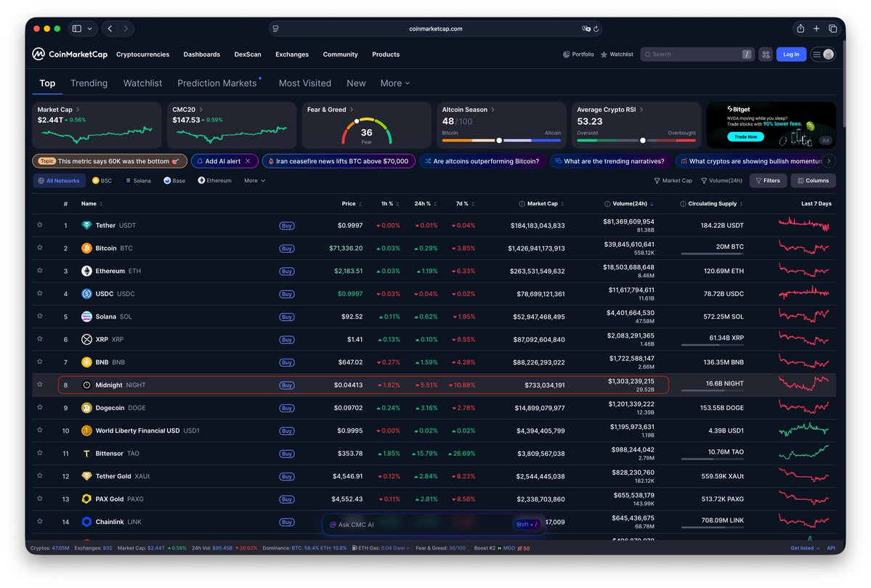Open the Columns button
Image resolution: width=871 pixels, height=588 pixels.
click(x=813, y=181)
